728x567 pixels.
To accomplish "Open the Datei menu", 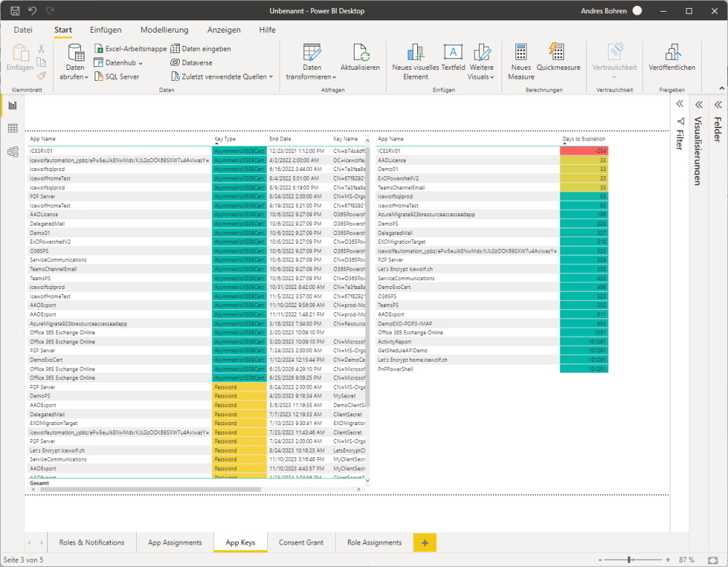I will 23,30.
